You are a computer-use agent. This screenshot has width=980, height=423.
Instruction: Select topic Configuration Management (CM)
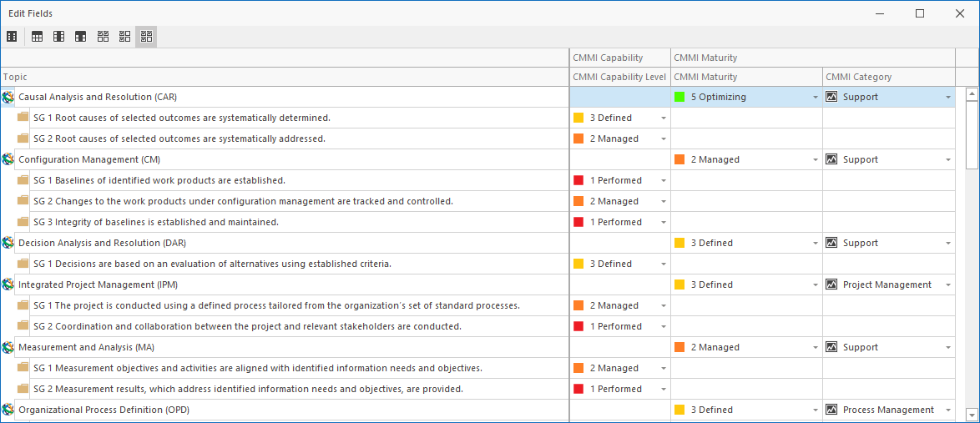pyautogui.click(x=89, y=159)
